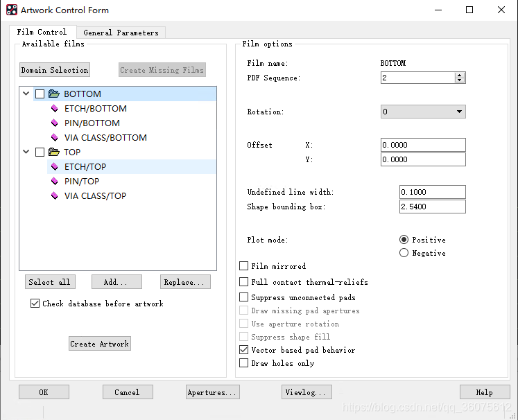Click the TOP film folder icon
518x420 pixels.
(x=54, y=152)
